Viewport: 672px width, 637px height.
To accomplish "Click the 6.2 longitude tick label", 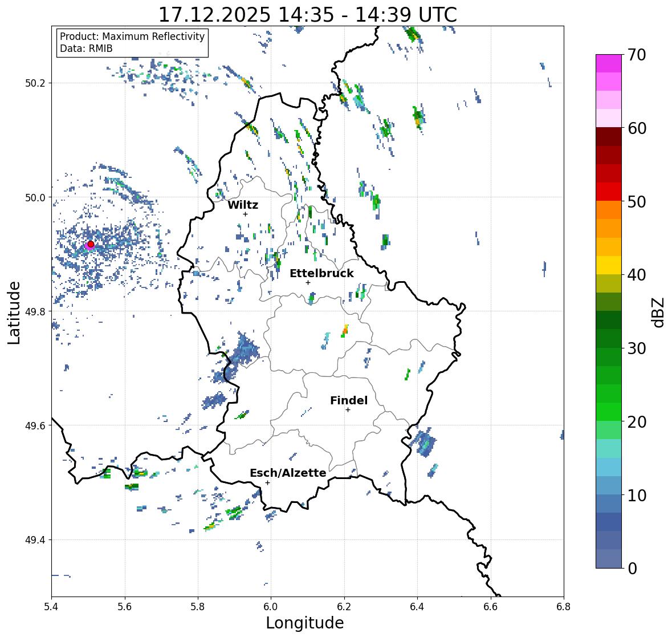I will [344, 607].
